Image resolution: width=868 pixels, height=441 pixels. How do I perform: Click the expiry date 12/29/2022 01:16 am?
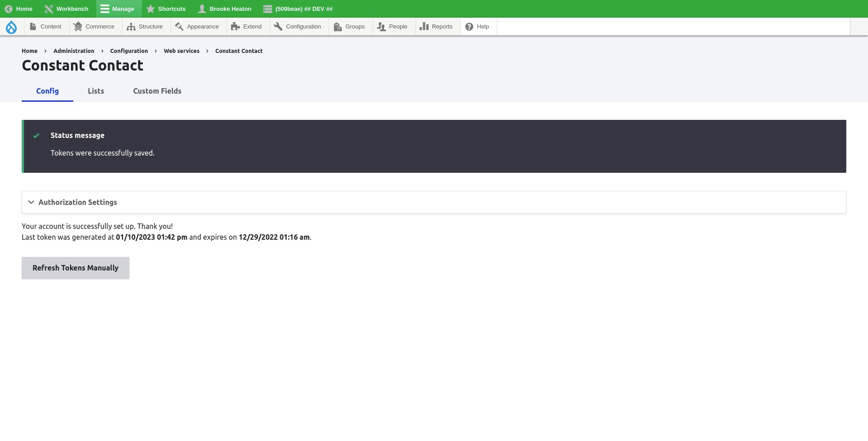pyautogui.click(x=274, y=237)
